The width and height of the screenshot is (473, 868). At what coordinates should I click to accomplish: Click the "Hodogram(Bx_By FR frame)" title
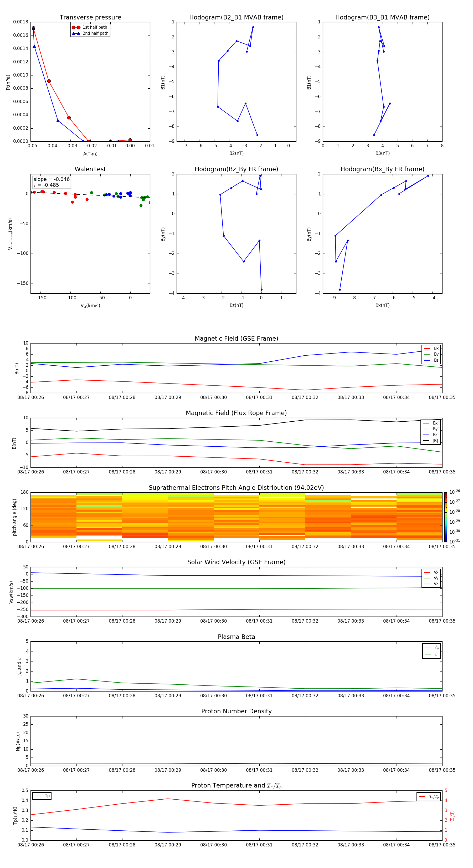click(x=382, y=169)
